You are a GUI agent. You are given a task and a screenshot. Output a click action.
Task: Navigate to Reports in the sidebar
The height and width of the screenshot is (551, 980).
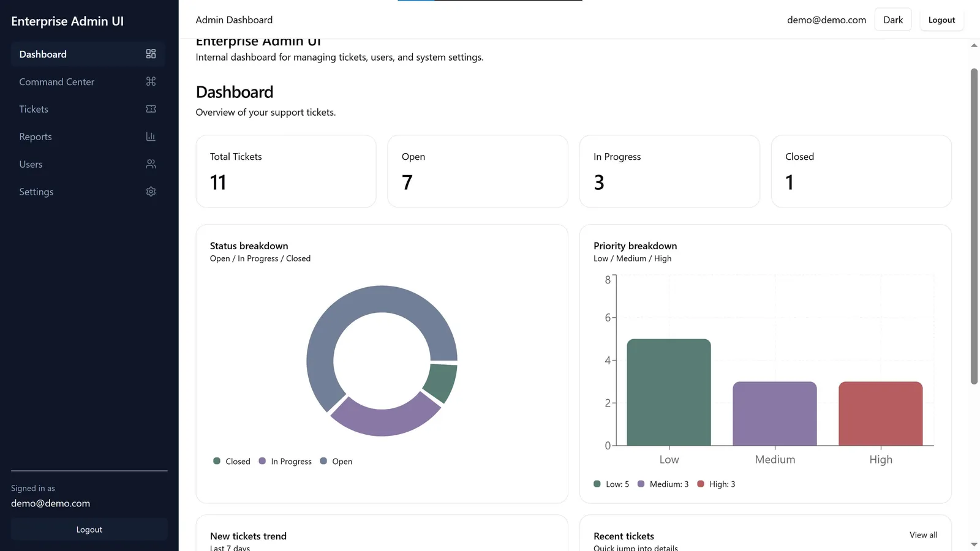(x=88, y=137)
